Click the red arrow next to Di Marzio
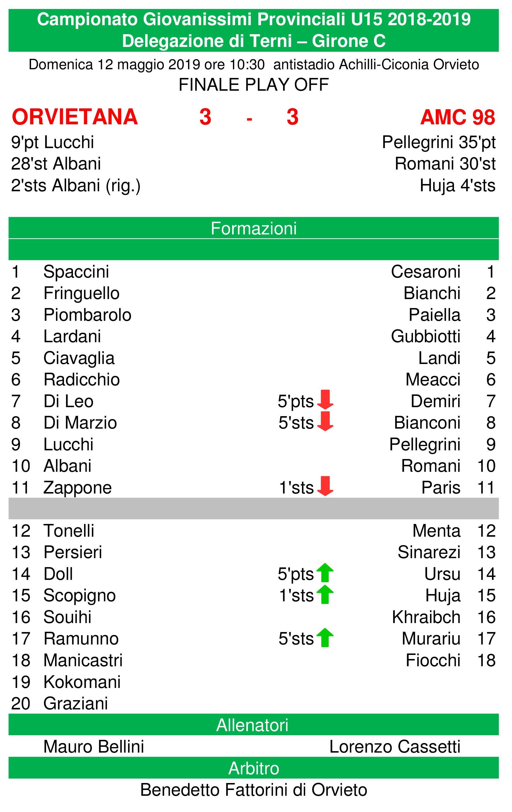 (x=325, y=421)
